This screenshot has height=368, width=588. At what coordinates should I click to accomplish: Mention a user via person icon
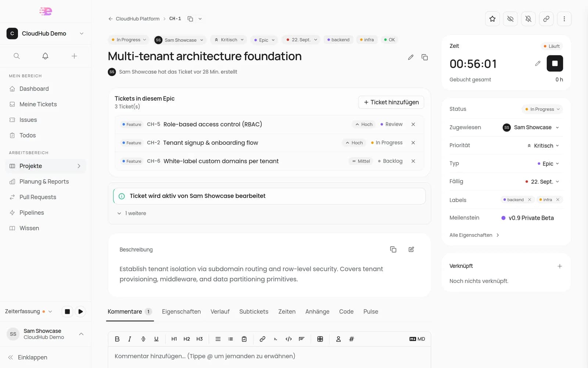pyautogui.click(x=338, y=339)
